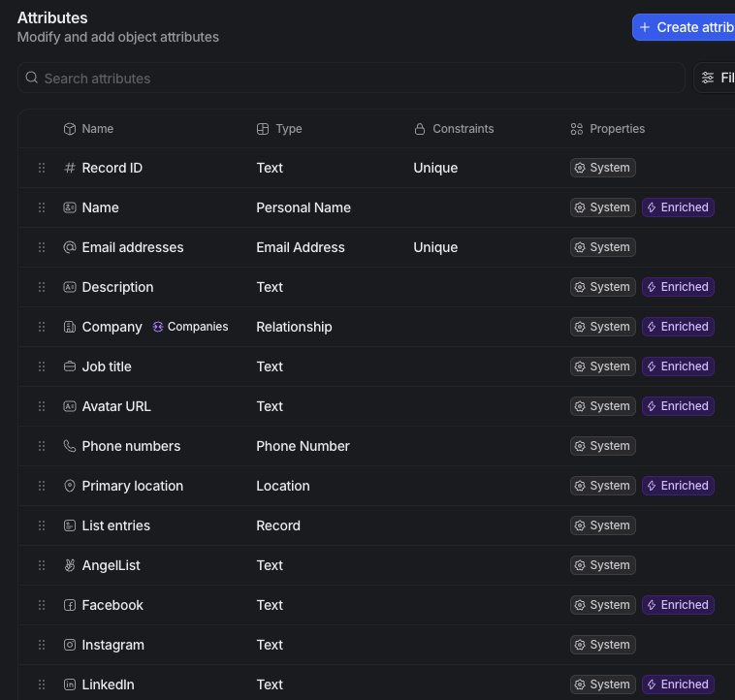Click the Enriched badge on the LinkedIn row
The width and height of the screenshot is (735, 700).
point(678,684)
